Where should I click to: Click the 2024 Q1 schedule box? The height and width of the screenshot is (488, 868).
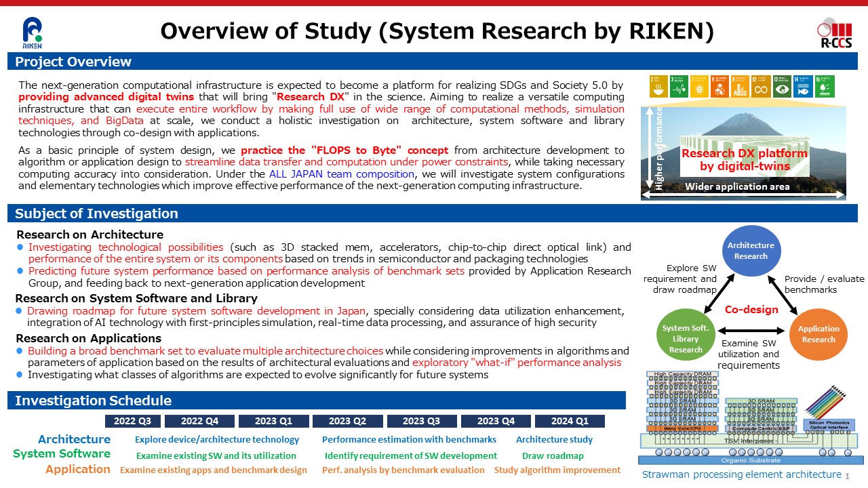[x=570, y=421]
